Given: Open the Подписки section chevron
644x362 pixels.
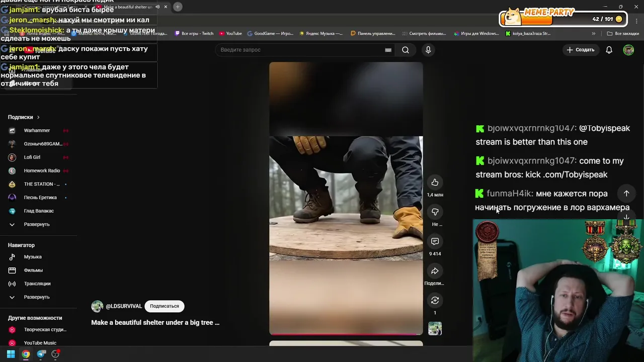Looking at the screenshot, I should (38, 117).
